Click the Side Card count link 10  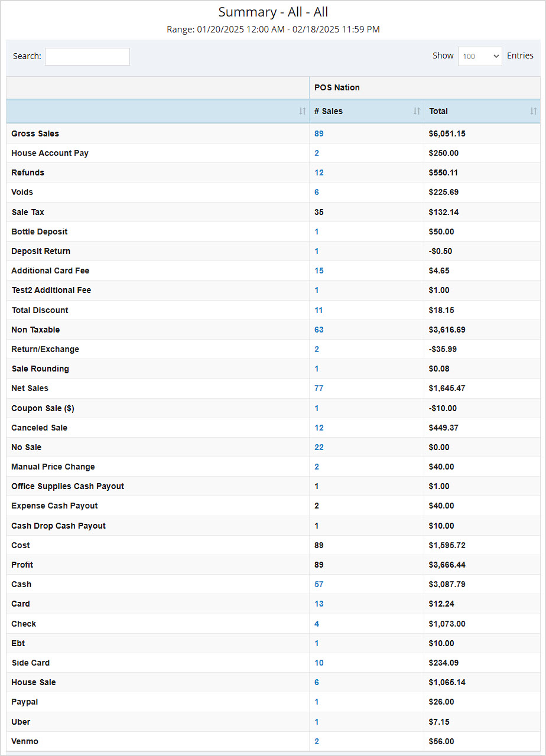pos(318,663)
